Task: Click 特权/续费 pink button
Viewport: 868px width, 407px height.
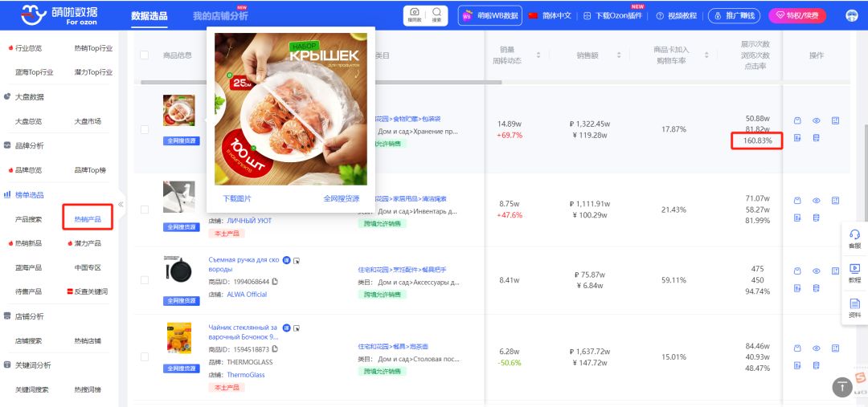Action: pyautogui.click(x=797, y=15)
